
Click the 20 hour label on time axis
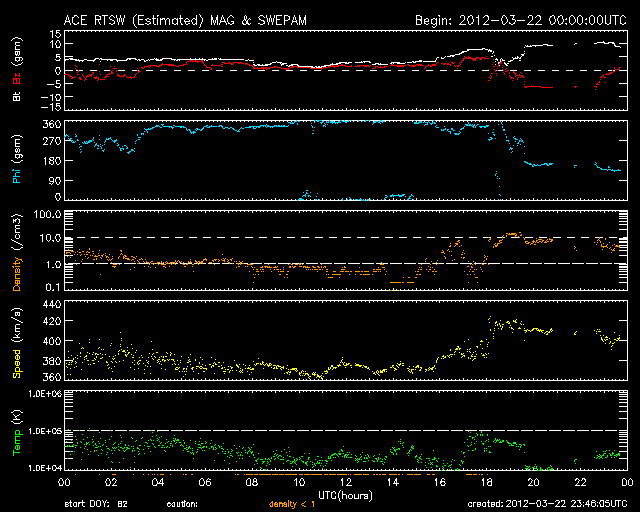(533, 483)
